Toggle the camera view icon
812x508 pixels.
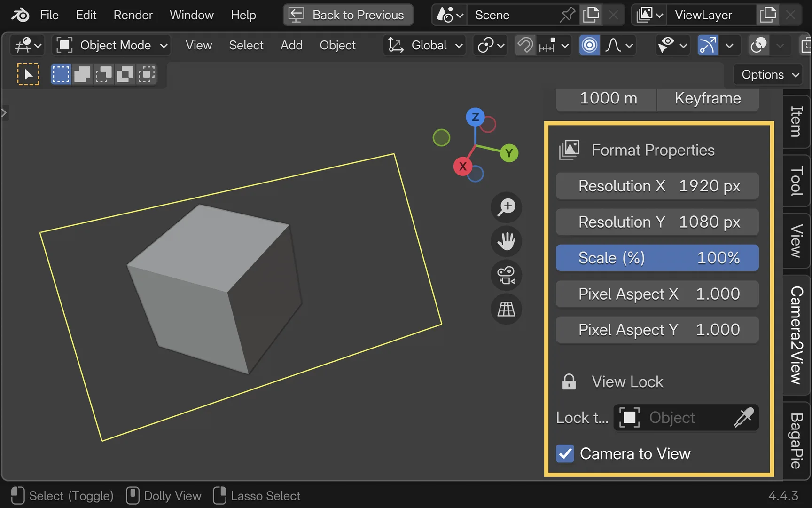[507, 275]
